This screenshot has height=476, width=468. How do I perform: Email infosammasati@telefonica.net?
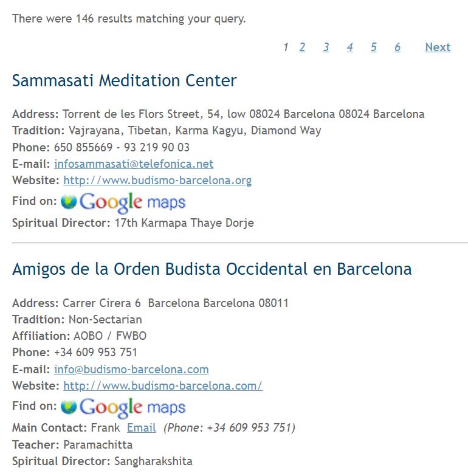[134, 164]
